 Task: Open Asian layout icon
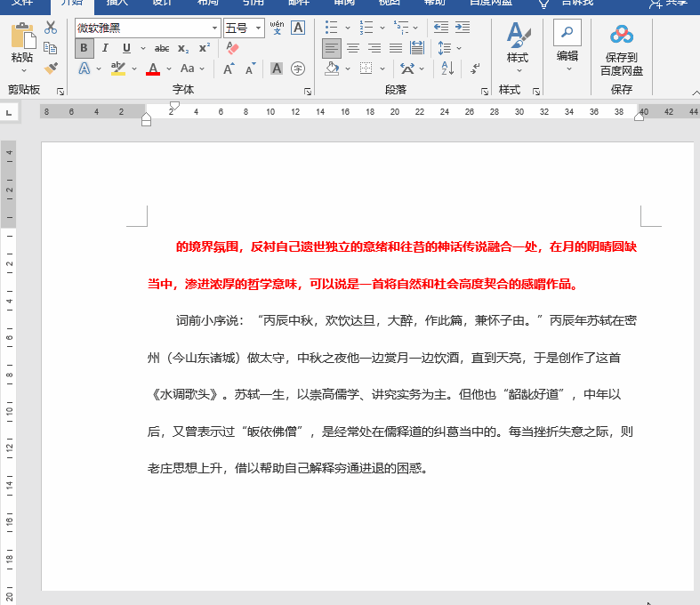pos(407,69)
